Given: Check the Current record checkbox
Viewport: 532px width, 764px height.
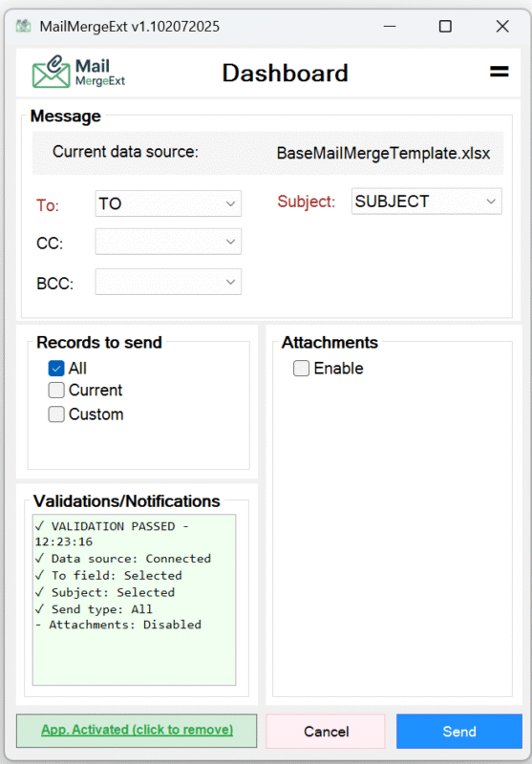Looking at the screenshot, I should click(56, 391).
